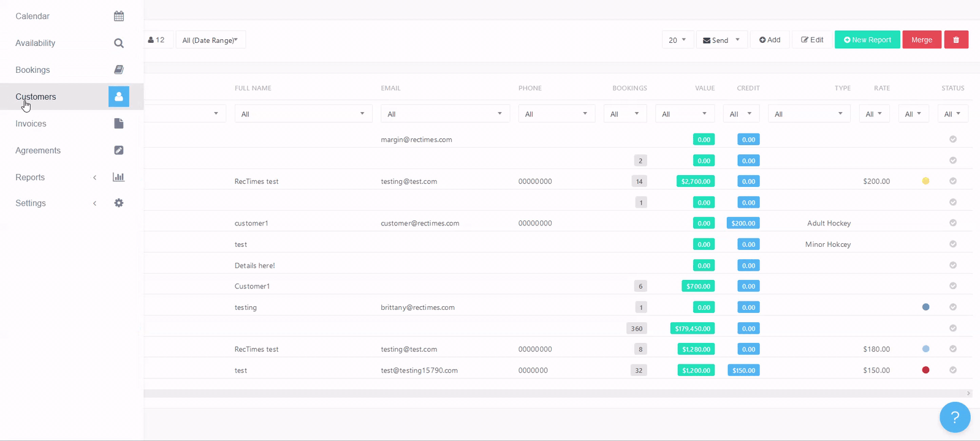Image resolution: width=980 pixels, height=441 pixels.
Task: Click the Calendar icon in the sidebar
Action: (119, 16)
